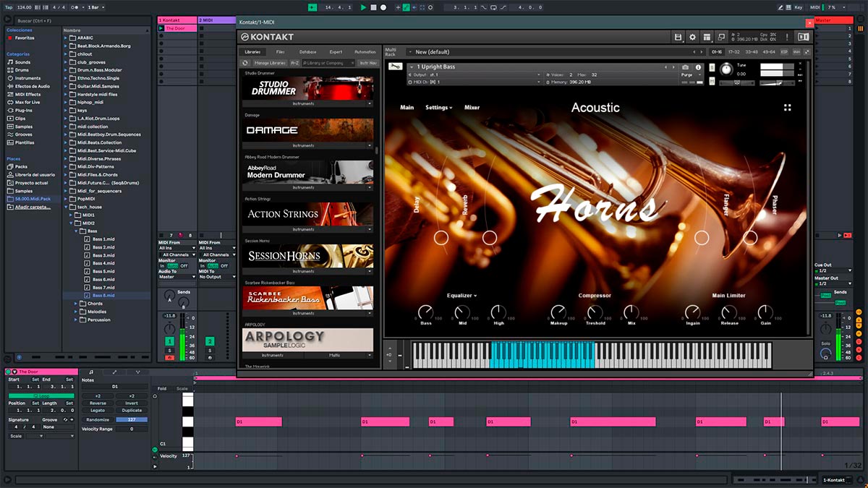The image size is (868, 488).
Task: Launch The Door clip in Kontakt track
Action: point(161,28)
